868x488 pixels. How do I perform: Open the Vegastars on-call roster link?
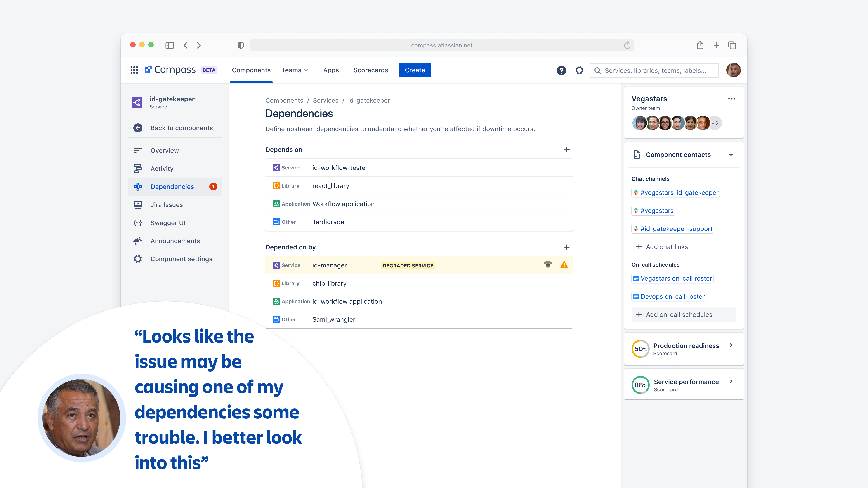672,279
